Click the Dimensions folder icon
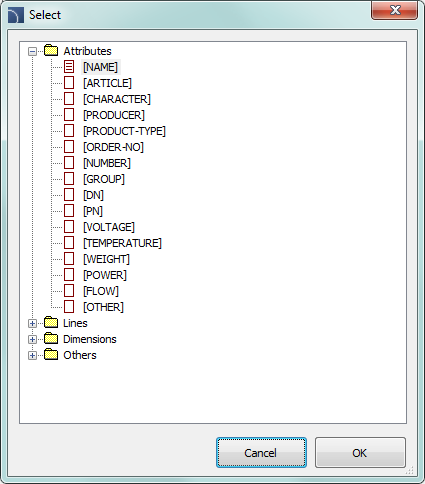 (51, 338)
